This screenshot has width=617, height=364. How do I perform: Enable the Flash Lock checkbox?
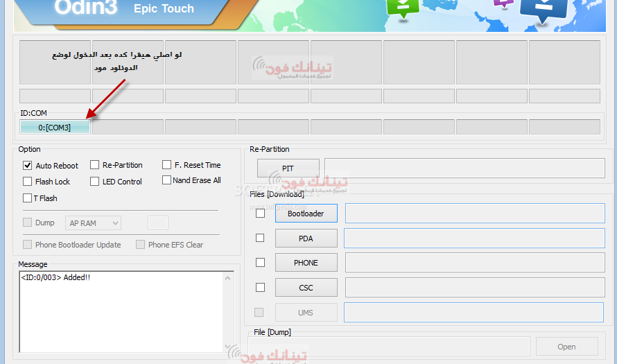click(x=27, y=181)
